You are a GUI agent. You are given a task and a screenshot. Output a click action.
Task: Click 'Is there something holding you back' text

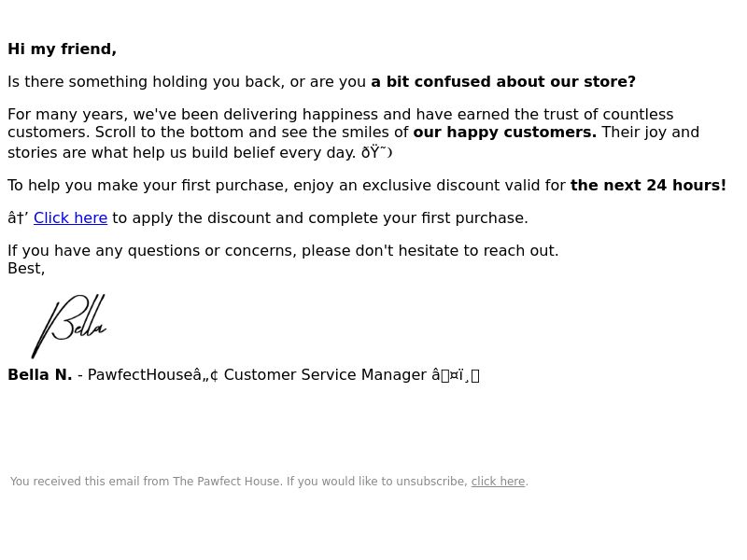(x=146, y=82)
